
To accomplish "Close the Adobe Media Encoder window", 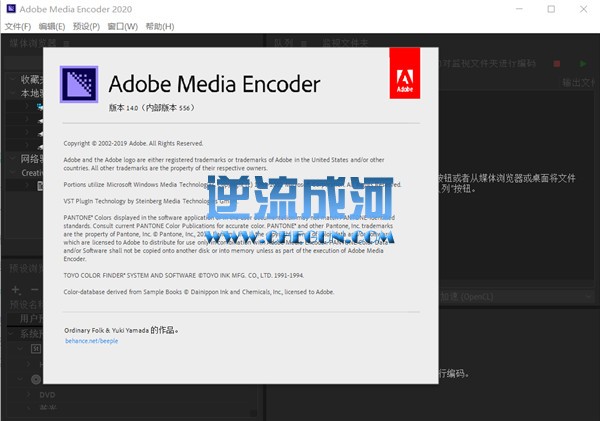I will [583, 9].
